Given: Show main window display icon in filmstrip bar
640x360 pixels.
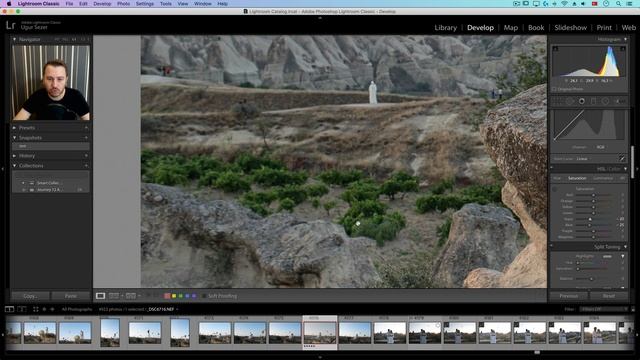Looking at the screenshot, I should 9,309.
